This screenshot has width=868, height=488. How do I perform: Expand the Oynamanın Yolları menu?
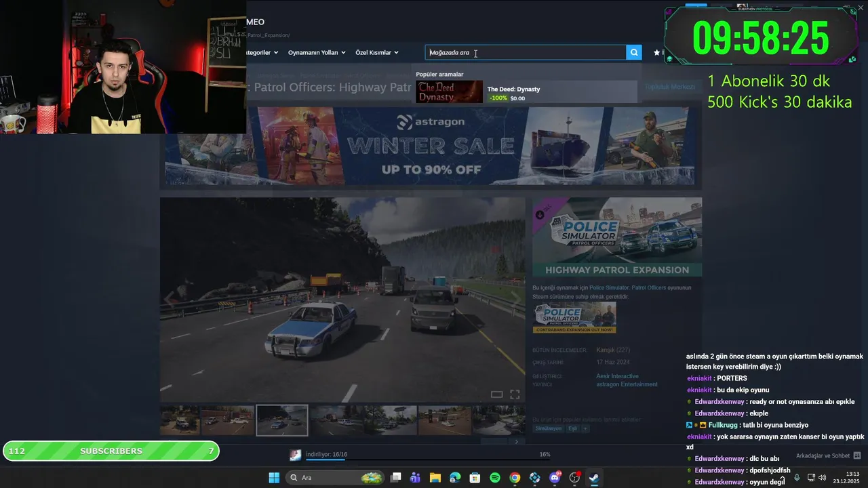tap(317, 52)
